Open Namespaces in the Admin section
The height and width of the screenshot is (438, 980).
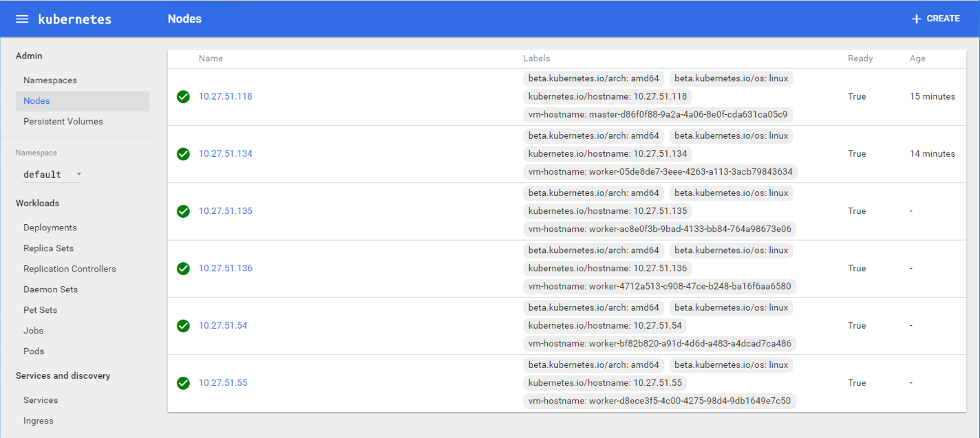click(50, 80)
